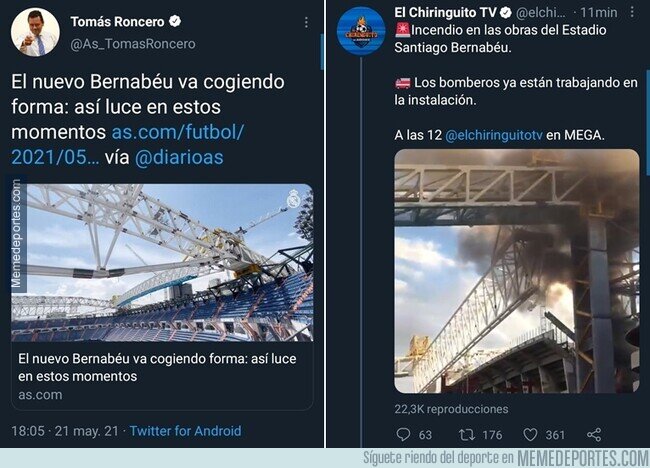
Task: Open the stadium article preview image
Action: coord(162,263)
